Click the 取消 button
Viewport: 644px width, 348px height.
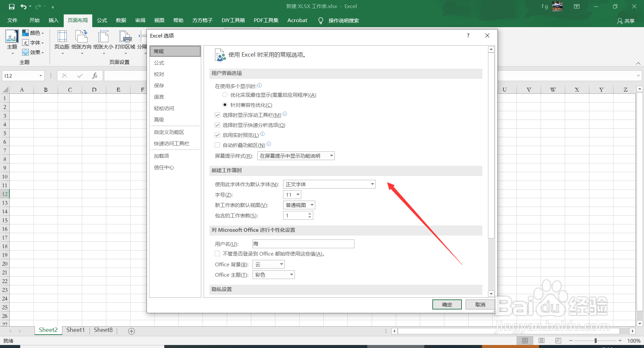coord(480,304)
